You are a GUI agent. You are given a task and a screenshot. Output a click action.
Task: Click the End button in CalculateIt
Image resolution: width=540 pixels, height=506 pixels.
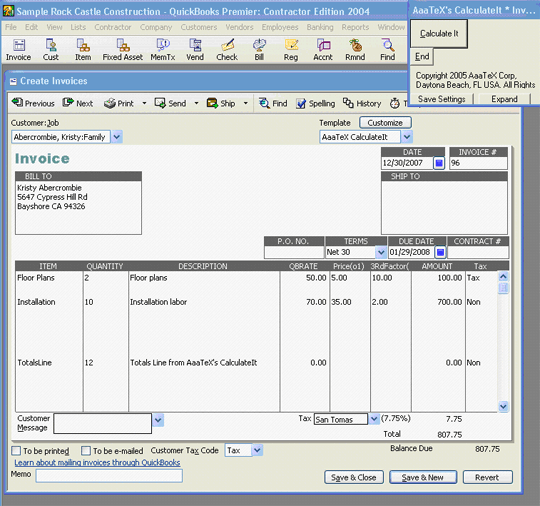pyautogui.click(x=422, y=56)
